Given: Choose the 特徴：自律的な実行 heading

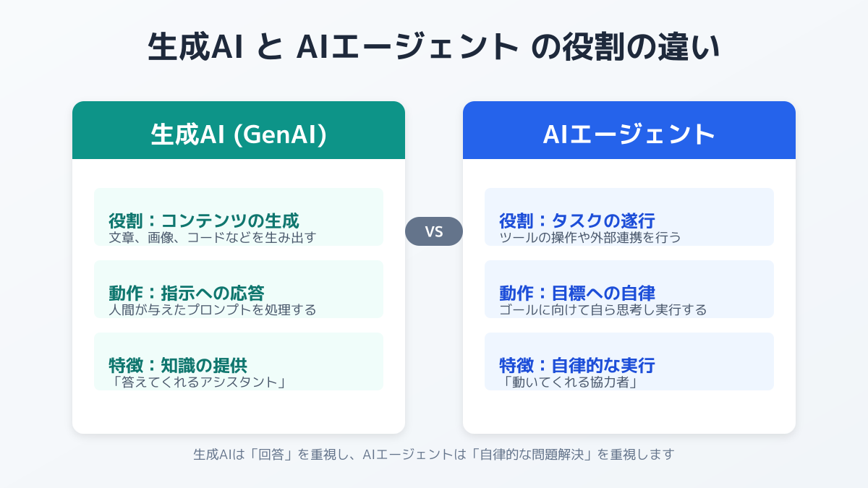Looking at the screenshot, I should 577,365.
